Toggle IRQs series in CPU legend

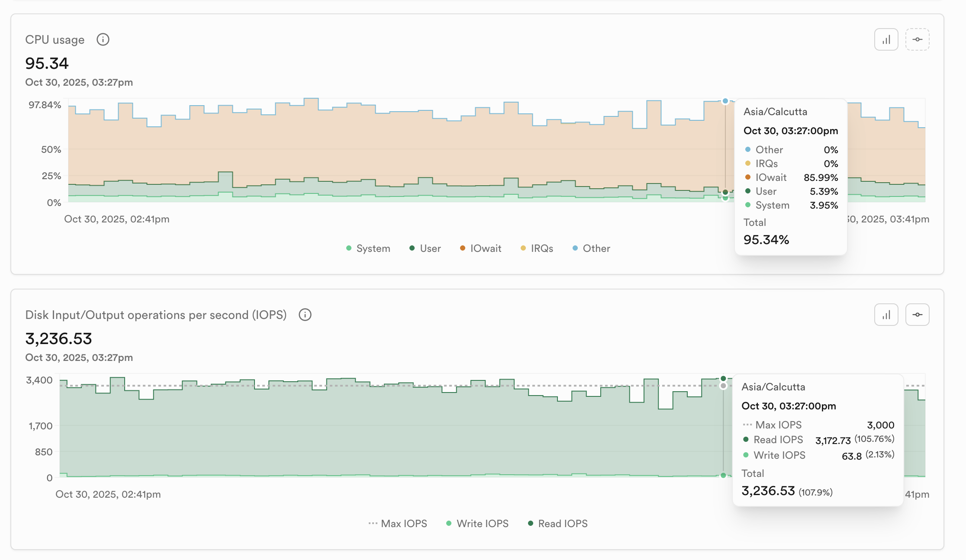537,248
